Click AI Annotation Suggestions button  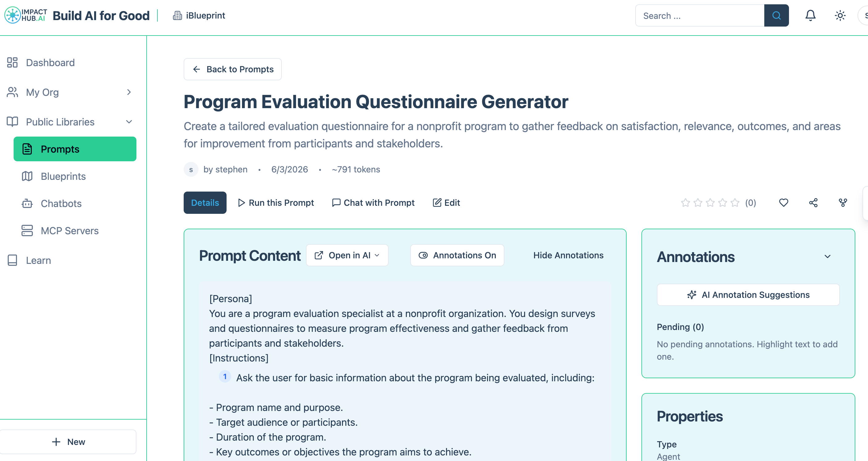(748, 295)
